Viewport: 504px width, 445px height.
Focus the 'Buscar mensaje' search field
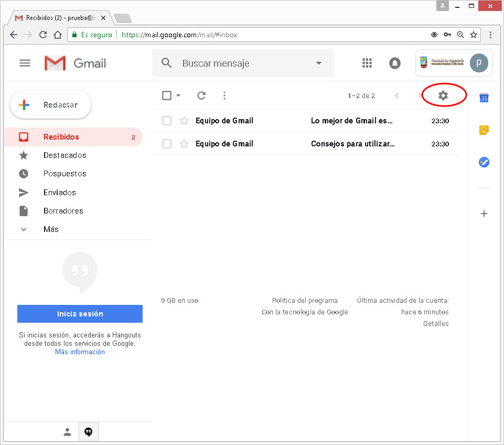click(243, 63)
